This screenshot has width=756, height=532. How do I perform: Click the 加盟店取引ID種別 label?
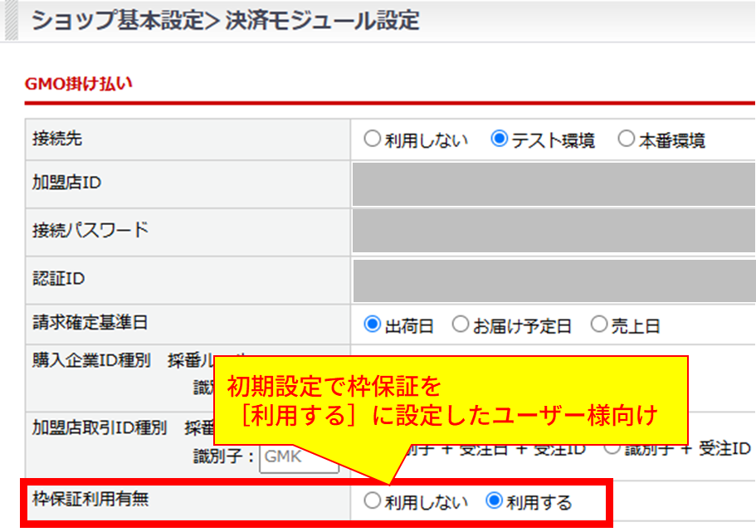[x=100, y=427]
